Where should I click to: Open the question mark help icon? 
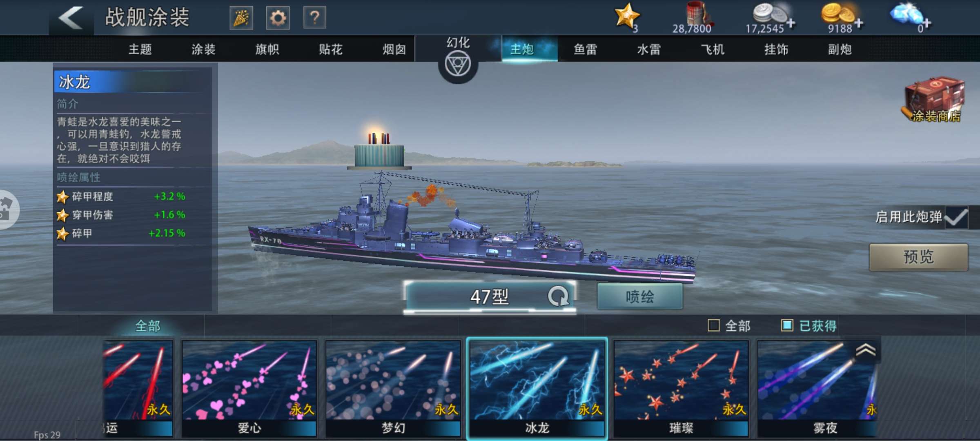(314, 18)
